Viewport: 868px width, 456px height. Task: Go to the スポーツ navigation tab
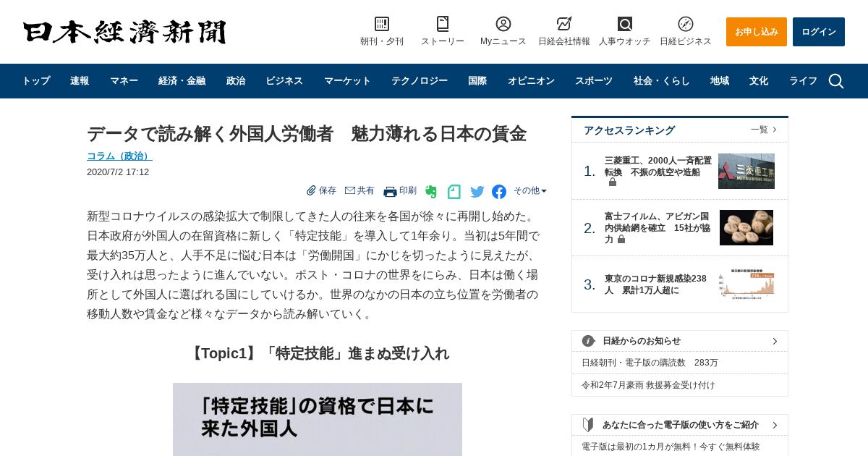pos(594,81)
